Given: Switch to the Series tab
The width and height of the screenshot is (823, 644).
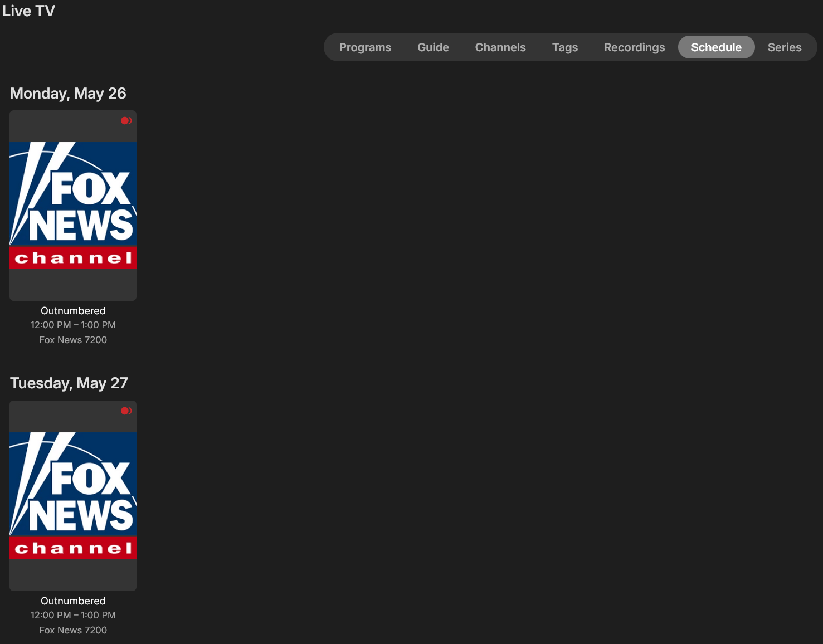Looking at the screenshot, I should (785, 47).
